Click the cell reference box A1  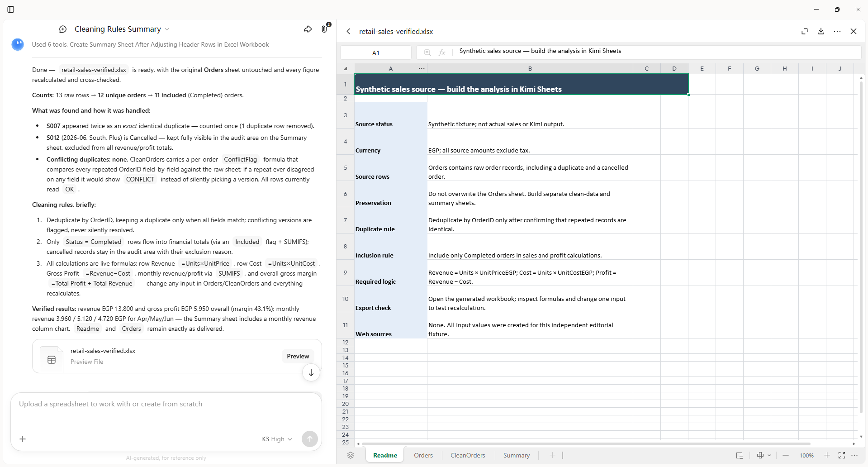[376, 52]
